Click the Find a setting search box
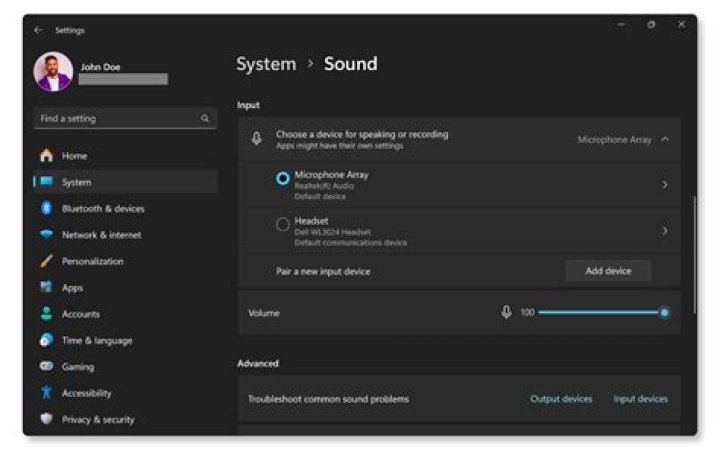The image size is (720, 450). tap(115, 119)
